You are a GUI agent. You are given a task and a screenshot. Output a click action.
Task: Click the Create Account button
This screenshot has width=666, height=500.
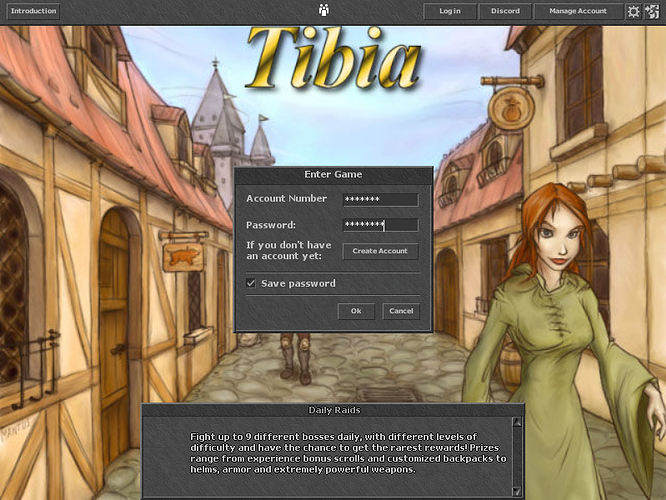click(380, 251)
